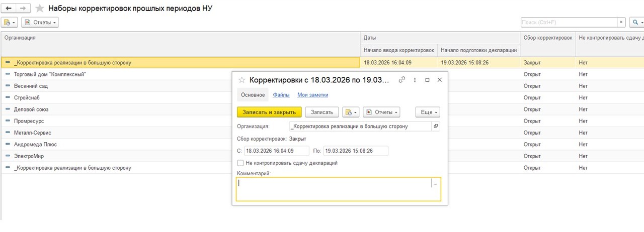Open the magnifier search dropdown
Screen dimensions: 644x232
(636, 22)
